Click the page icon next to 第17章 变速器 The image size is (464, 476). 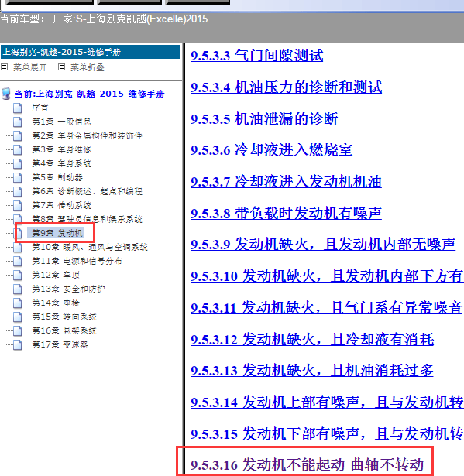(x=18, y=345)
